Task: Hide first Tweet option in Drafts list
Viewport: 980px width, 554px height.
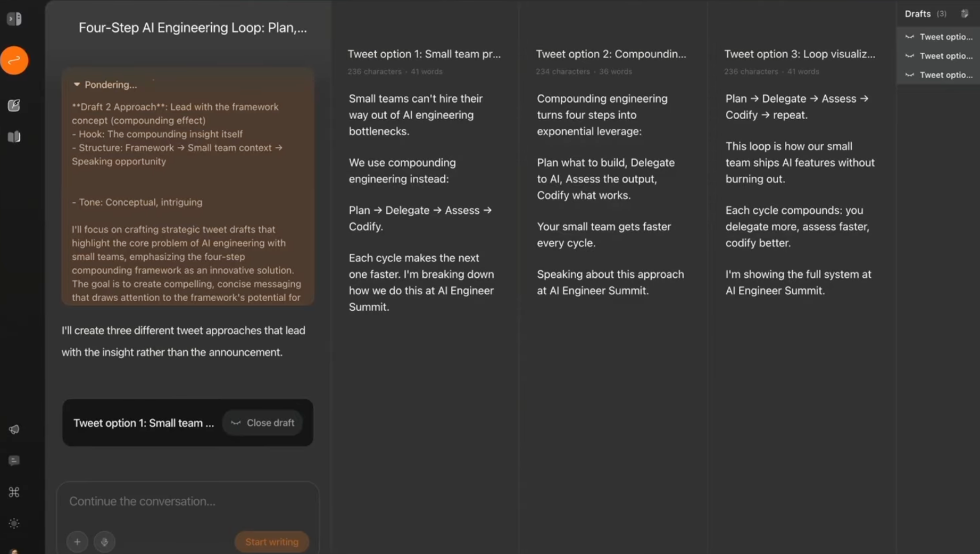Action: pyautogui.click(x=910, y=37)
